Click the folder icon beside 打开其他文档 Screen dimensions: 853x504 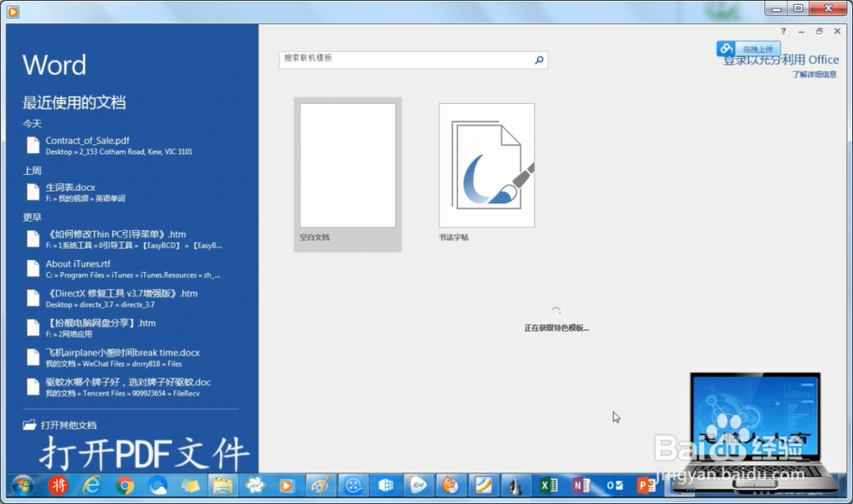coord(29,425)
